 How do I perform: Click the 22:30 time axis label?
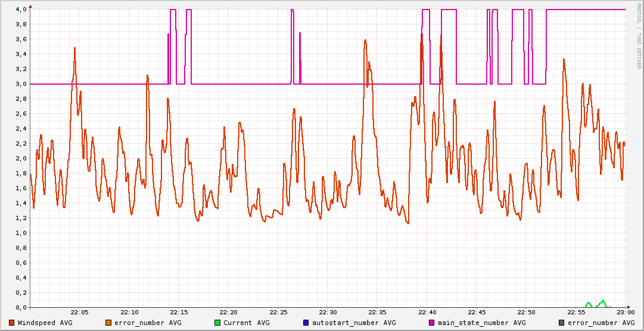point(328,313)
